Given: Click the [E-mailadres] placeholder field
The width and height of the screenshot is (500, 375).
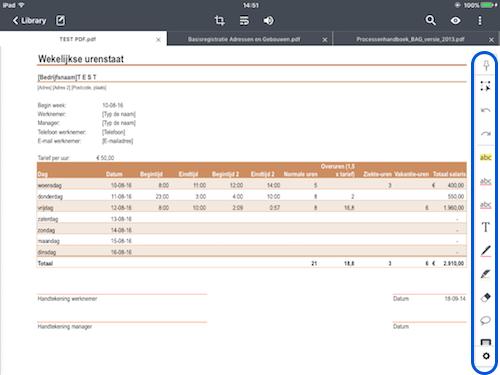Looking at the screenshot, I should coord(118,141).
